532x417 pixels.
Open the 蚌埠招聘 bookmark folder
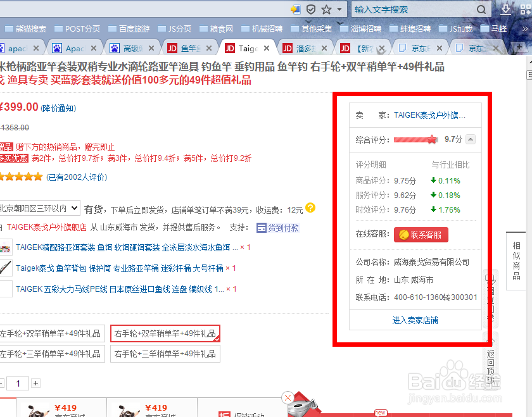click(x=410, y=29)
